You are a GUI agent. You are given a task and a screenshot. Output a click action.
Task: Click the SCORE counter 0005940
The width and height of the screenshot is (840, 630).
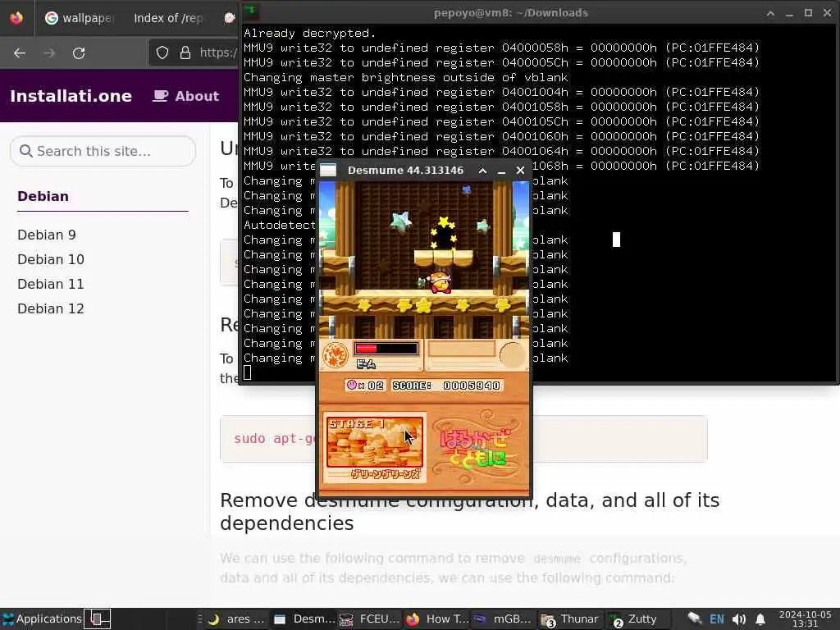(447, 386)
